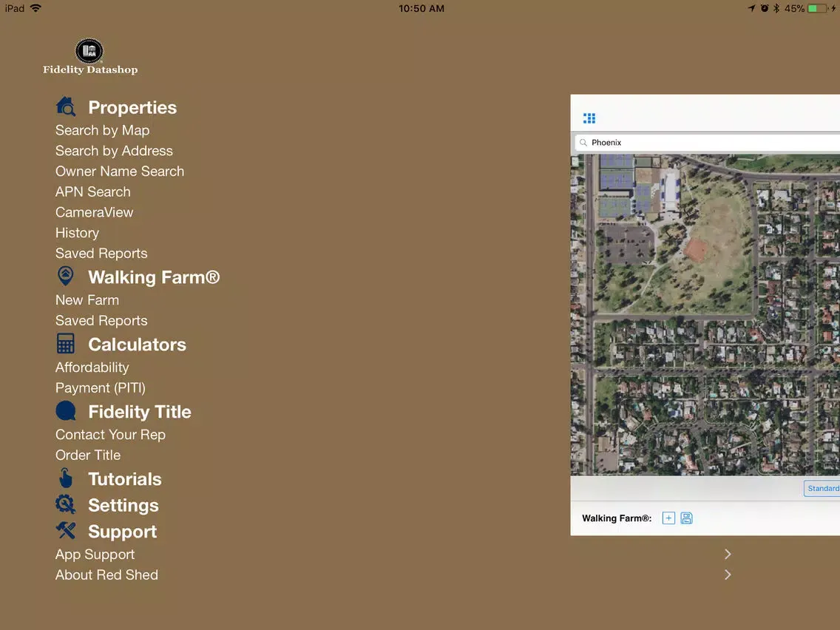Open the Fidelity Title section heading
This screenshot has width=840, height=630.
click(x=139, y=411)
